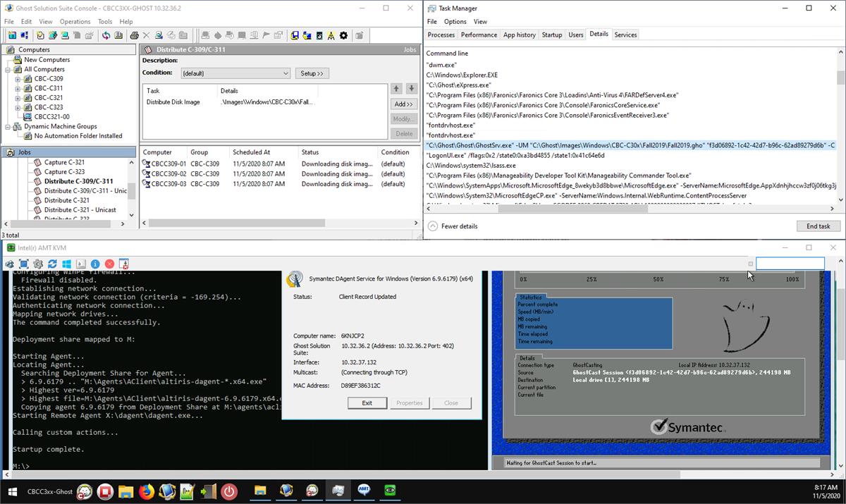Click Exit in the Symantec DAgent dialog

(x=367, y=402)
